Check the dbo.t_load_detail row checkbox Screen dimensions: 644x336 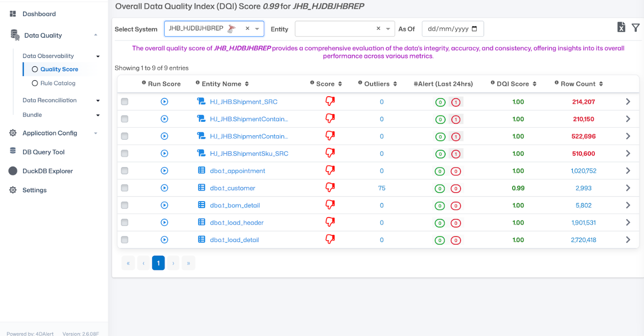point(125,240)
